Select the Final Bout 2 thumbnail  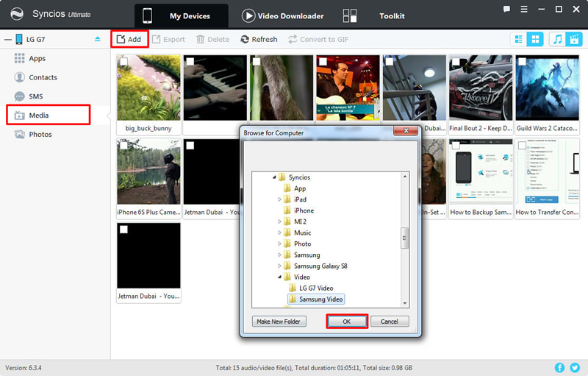point(481,88)
